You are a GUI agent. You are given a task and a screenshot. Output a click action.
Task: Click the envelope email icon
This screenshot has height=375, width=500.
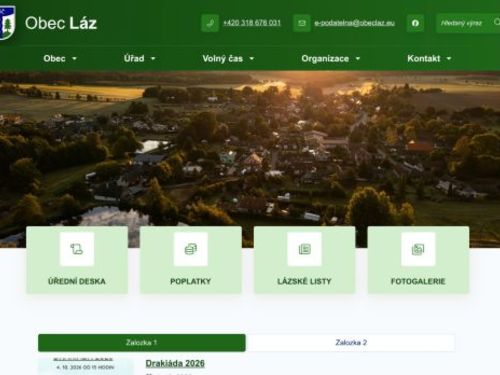click(x=302, y=23)
